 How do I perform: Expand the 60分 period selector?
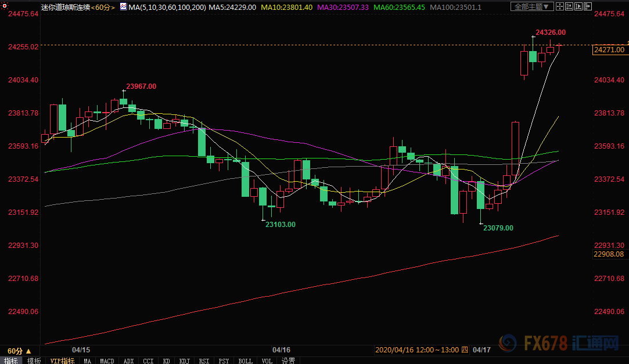19,351
